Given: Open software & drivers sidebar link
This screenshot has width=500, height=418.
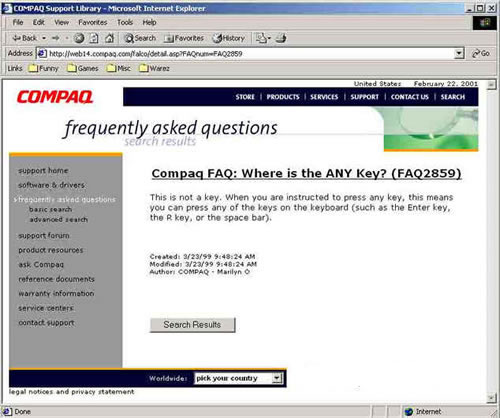Looking at the screenshot, I should click(51, 185).
